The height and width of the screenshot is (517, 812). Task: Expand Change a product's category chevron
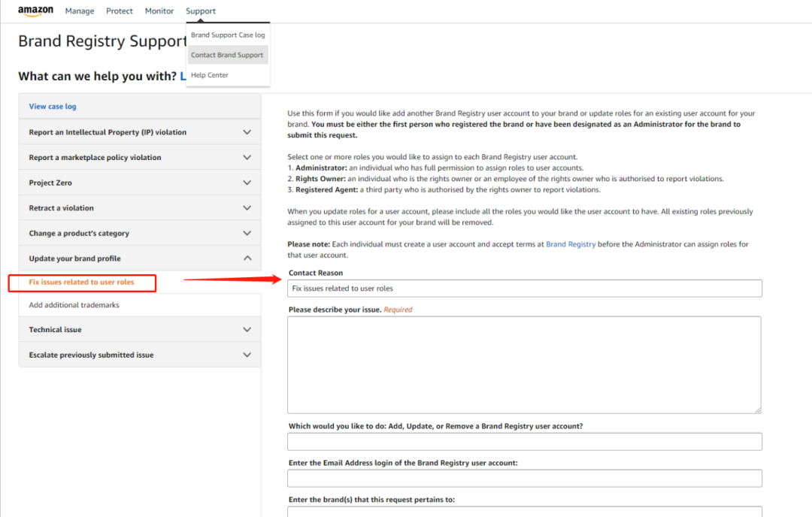[x=247, y=234]
